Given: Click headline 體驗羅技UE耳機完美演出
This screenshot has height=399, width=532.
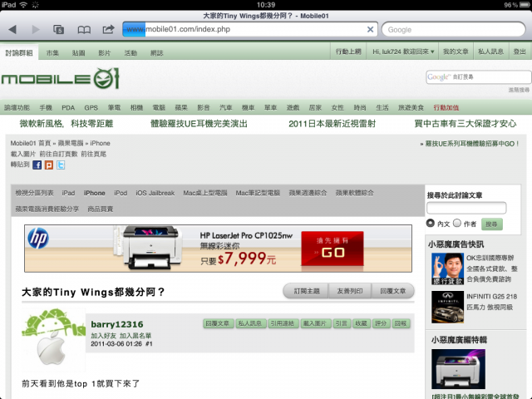Looking at the screenshot, I should [x=199, y=124].
